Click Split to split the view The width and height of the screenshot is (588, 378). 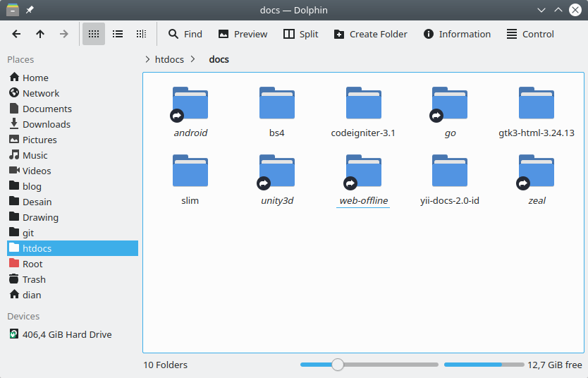point(300,34)
